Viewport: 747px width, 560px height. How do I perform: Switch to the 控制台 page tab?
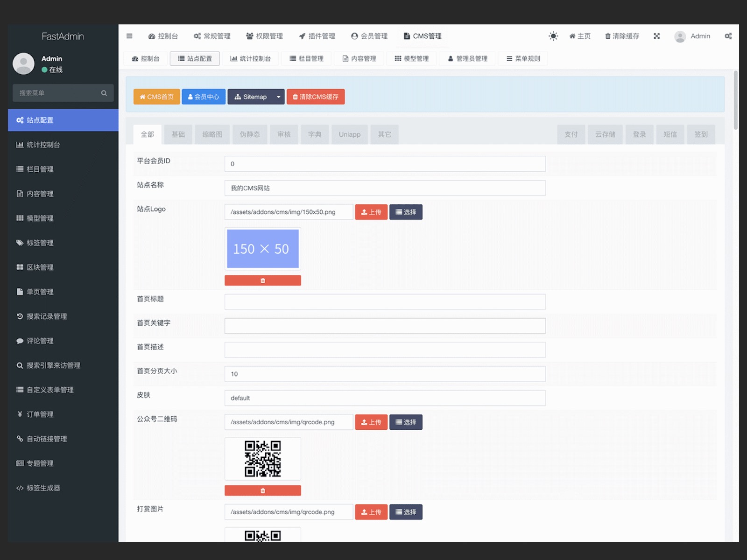[146, 58]
